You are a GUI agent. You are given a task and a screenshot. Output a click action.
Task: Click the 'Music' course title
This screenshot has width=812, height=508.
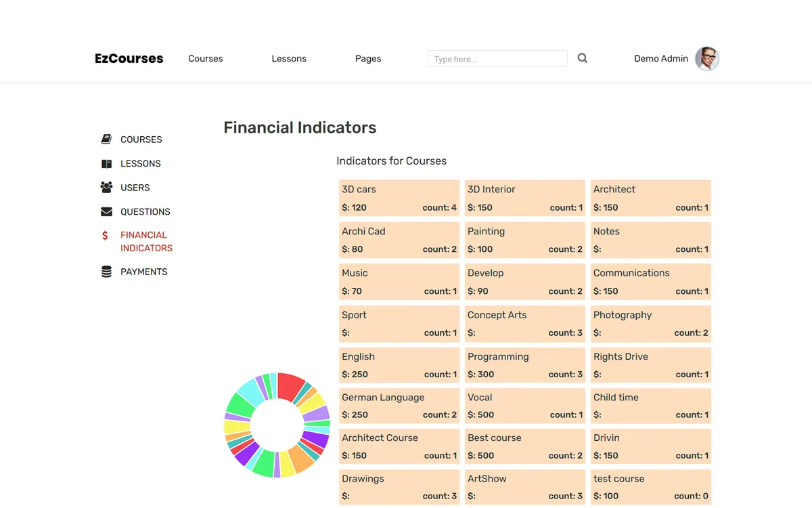(355, 273)
